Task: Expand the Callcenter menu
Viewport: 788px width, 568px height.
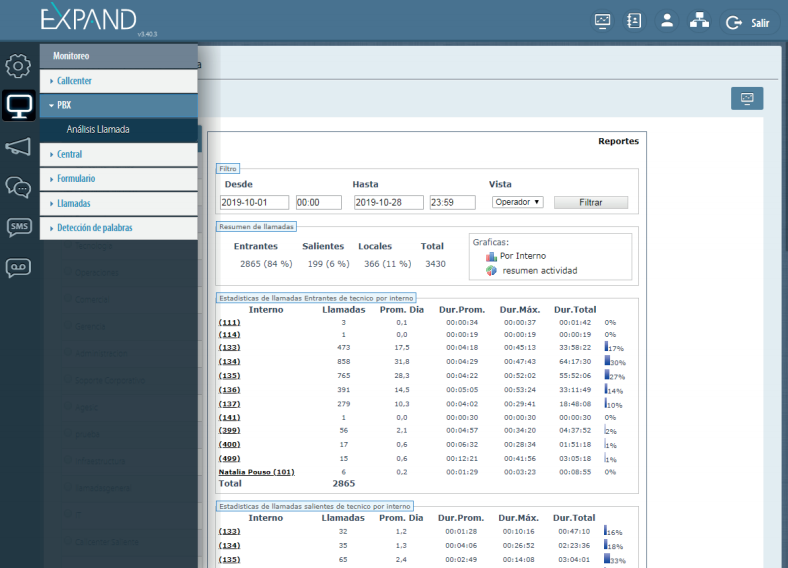Action: [119, 81]
